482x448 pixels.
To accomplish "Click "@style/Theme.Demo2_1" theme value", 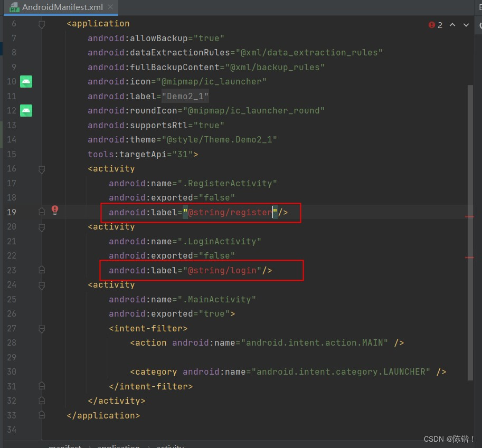I will [x=220, y=140].
